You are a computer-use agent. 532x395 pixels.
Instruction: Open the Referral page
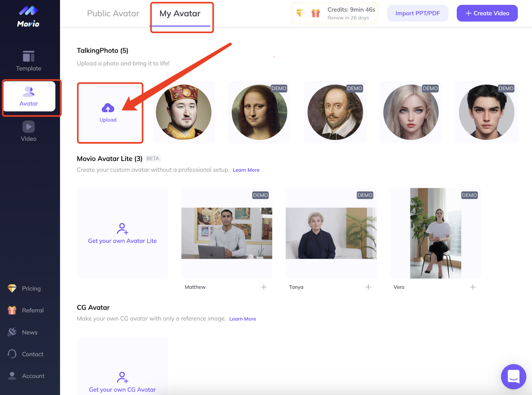(26, 310)
